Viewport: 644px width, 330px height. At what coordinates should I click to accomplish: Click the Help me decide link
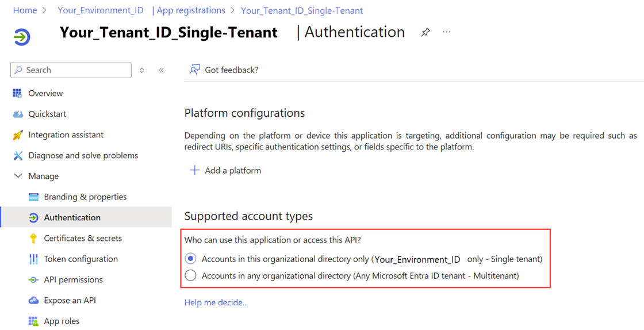pos(216,302)
